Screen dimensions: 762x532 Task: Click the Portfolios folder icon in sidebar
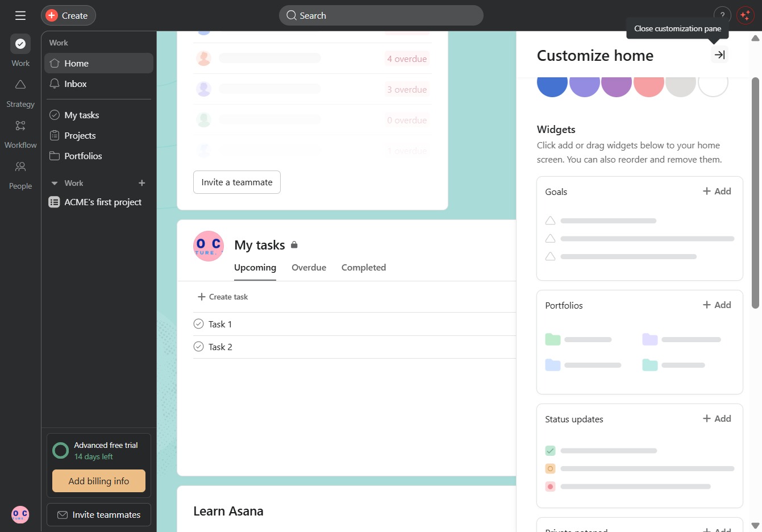[55, 156]
